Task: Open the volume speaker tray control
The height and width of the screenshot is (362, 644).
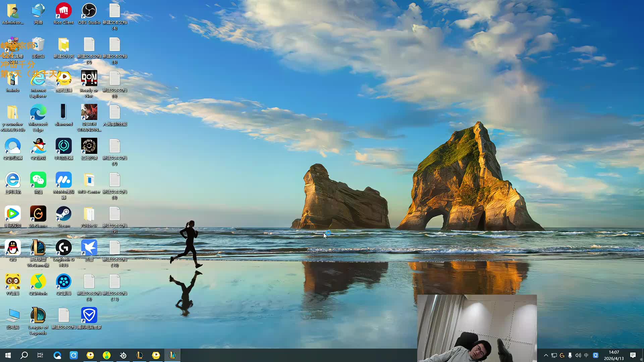Action: 578,355
